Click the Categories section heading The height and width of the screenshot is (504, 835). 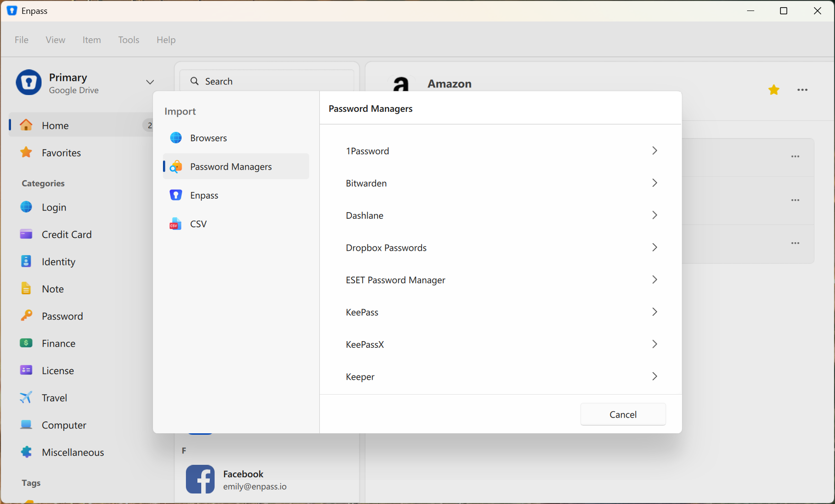click(43, 183)
